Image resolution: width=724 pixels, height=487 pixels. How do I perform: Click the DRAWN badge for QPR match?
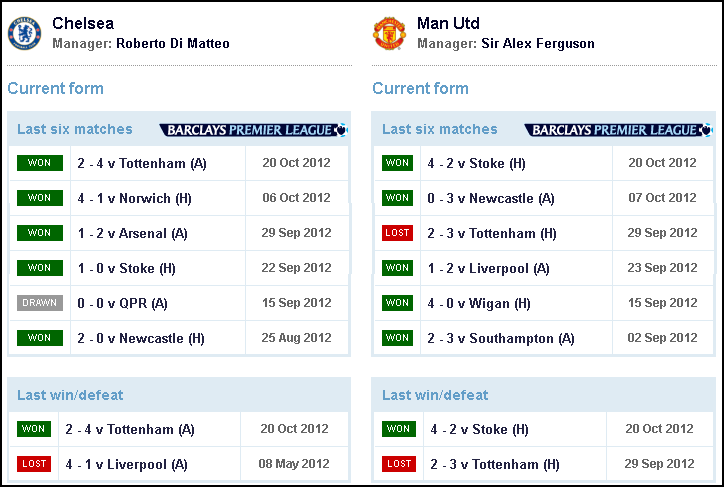tap(40, 303)
